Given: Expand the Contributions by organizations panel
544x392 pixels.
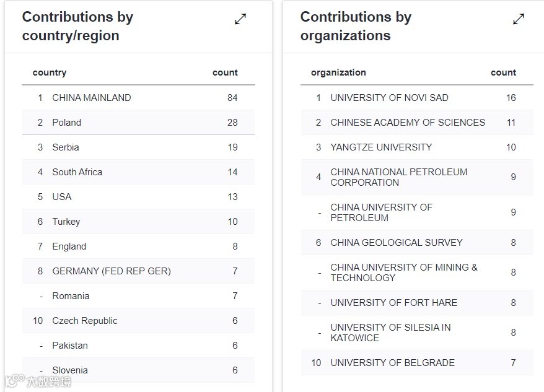Looking at the screenshot, I should tap(519, 19).
